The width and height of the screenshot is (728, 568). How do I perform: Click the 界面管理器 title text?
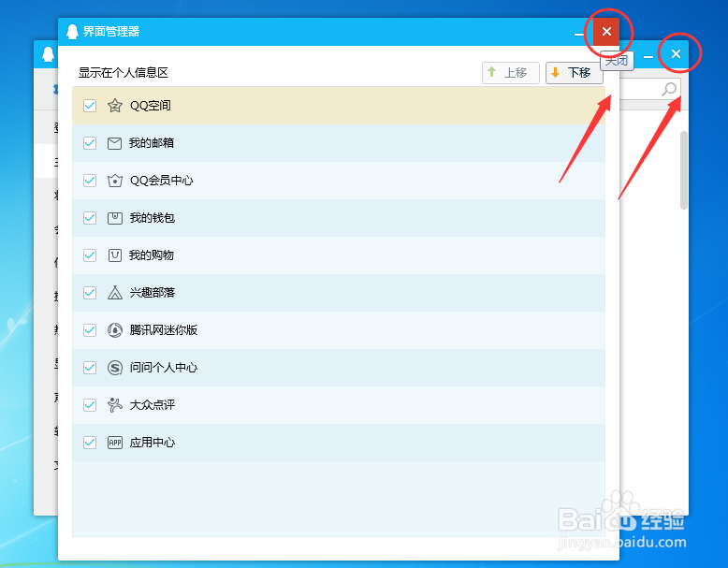(111, 32)
